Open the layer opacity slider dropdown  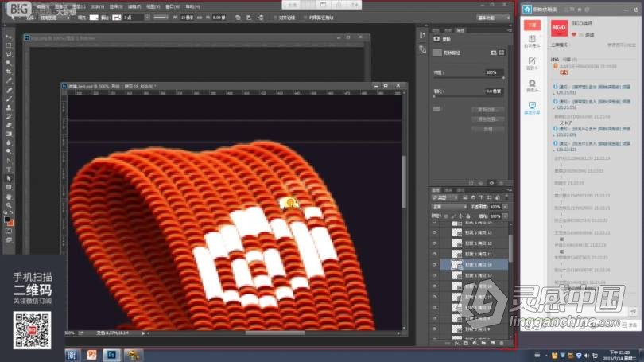point(505,207)
